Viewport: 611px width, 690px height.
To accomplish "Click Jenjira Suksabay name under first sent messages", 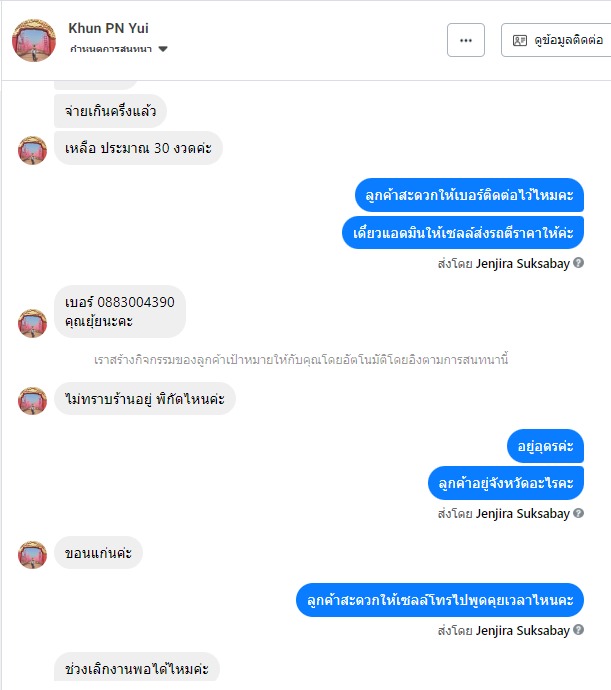I will tap(523, 264).
